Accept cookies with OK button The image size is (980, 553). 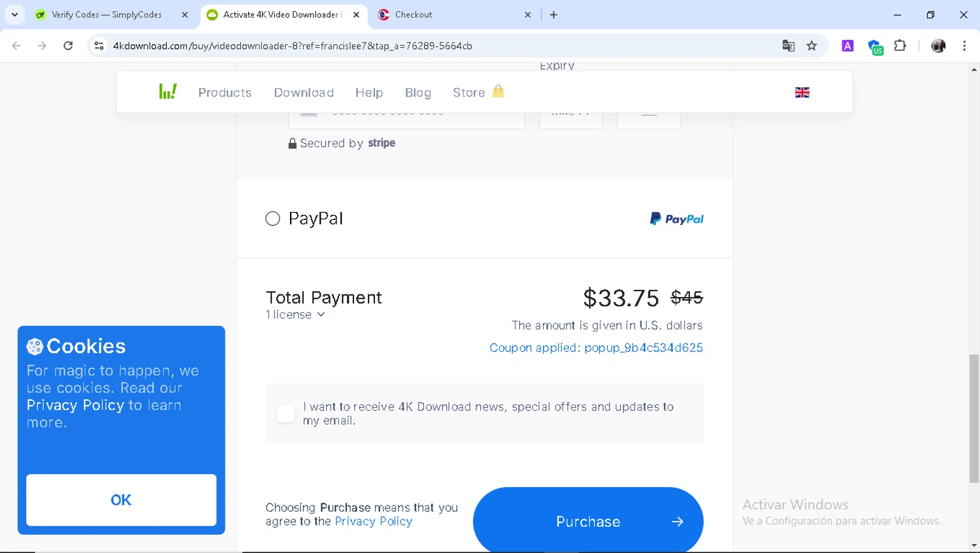pos(121,500)
